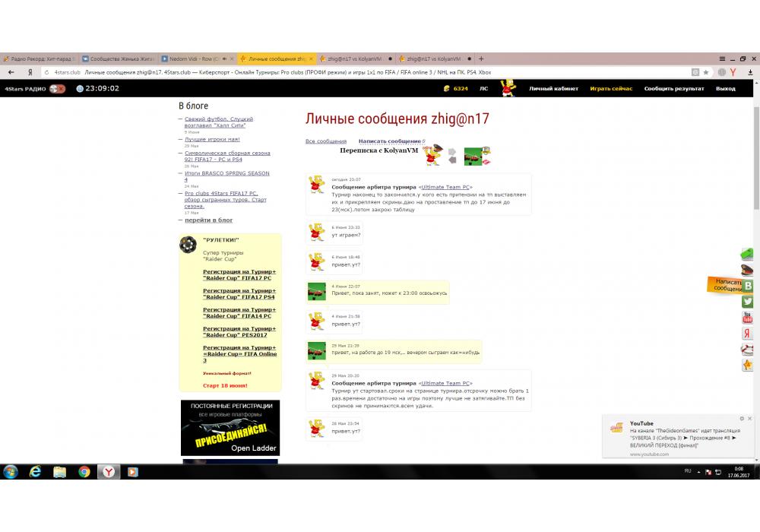Switch to Радио Рекорд browser tab
Image resolution: width=760 pixels, height=532 pixels.
(40, 59)
